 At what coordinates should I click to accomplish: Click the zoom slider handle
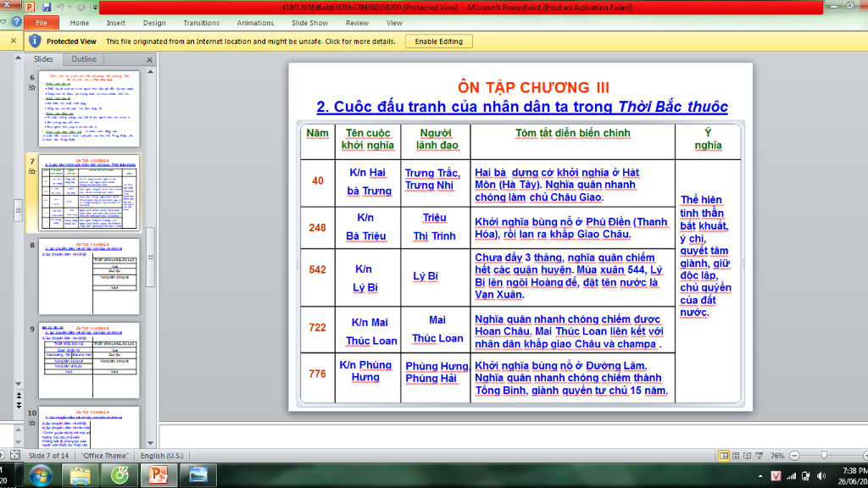pyautogui.click(x=824, y=455)
